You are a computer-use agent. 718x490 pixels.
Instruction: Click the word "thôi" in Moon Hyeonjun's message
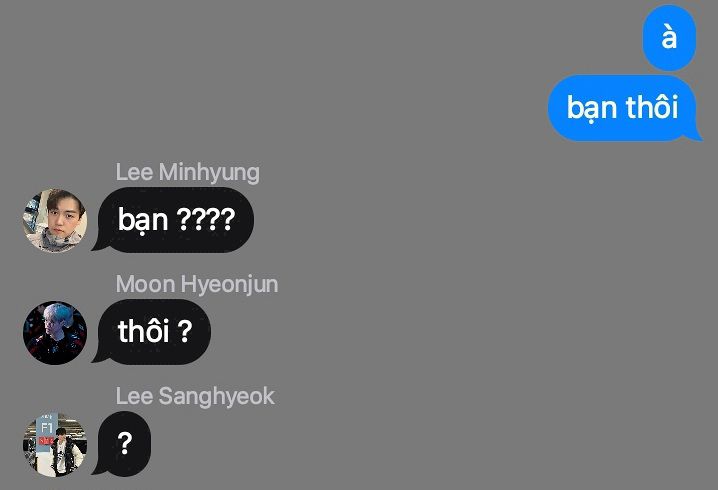click(144, 331)
